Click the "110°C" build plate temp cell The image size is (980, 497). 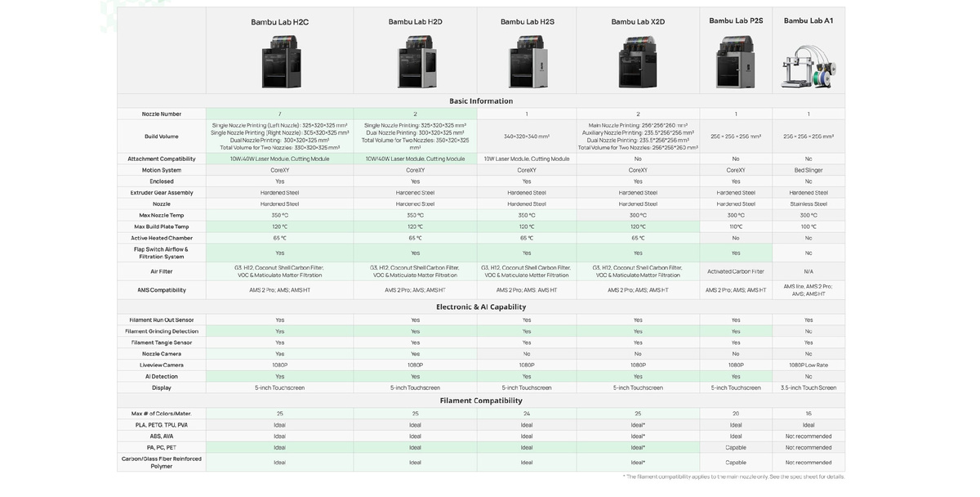736,226
